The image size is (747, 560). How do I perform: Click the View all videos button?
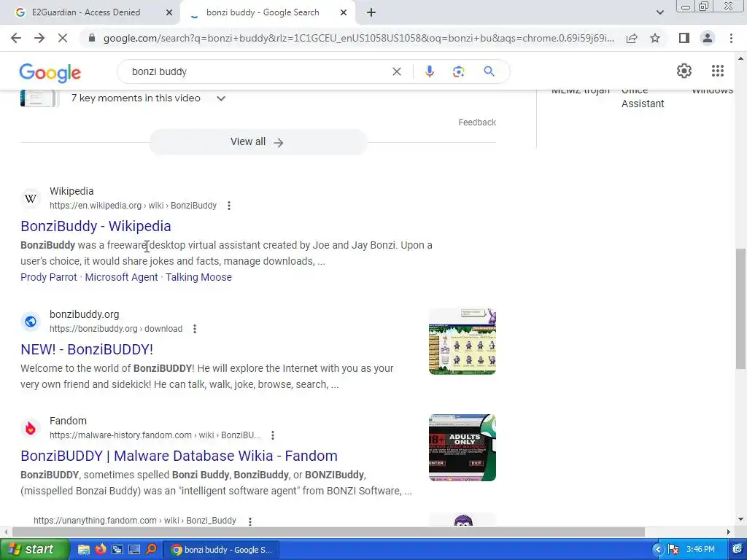(x=258, y=142)
